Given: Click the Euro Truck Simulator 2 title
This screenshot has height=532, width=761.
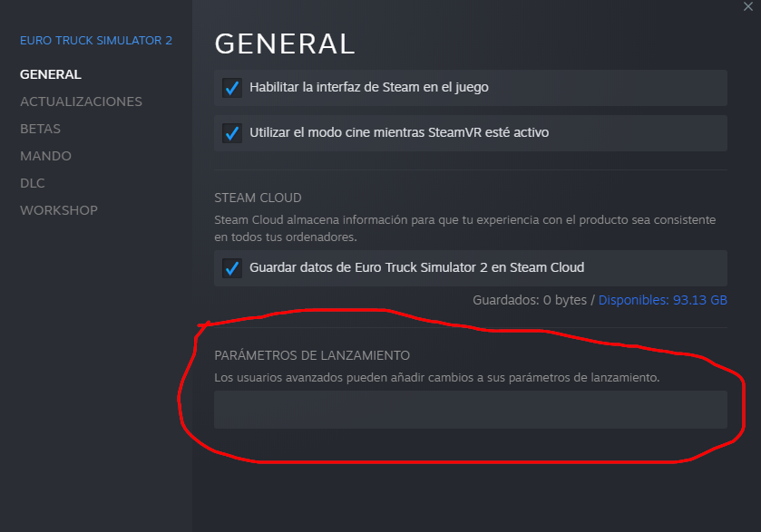Looking at the screenshot, I should [96, 41].
